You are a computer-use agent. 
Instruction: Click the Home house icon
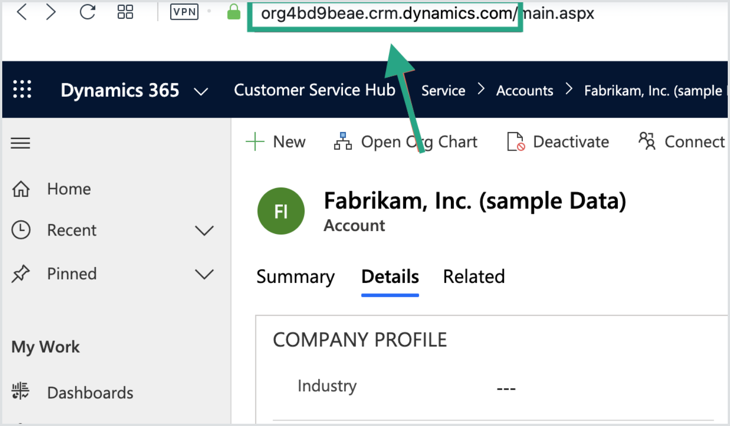coord(21,189)
